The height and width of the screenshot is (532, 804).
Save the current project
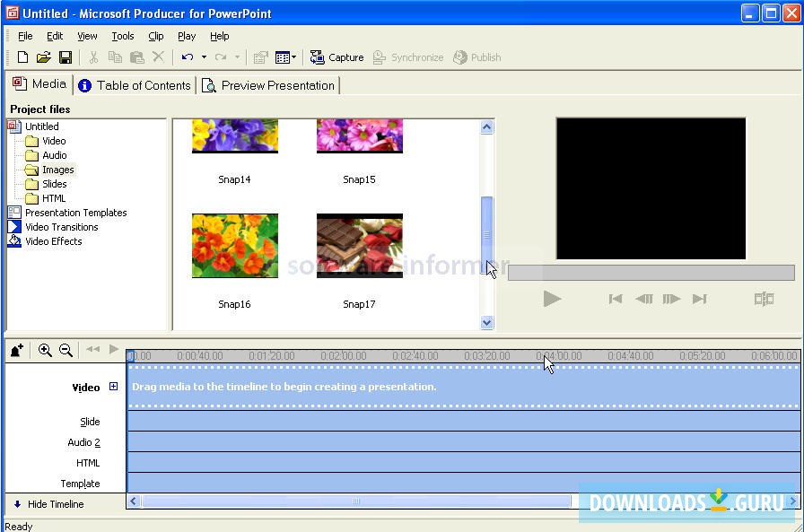point(65,57)
